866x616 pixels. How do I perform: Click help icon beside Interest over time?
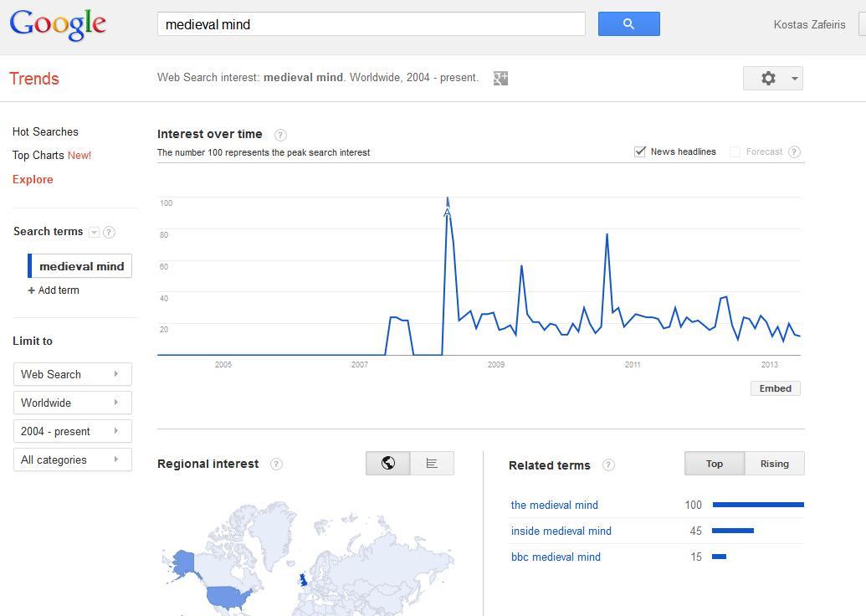tap(280, 135)
